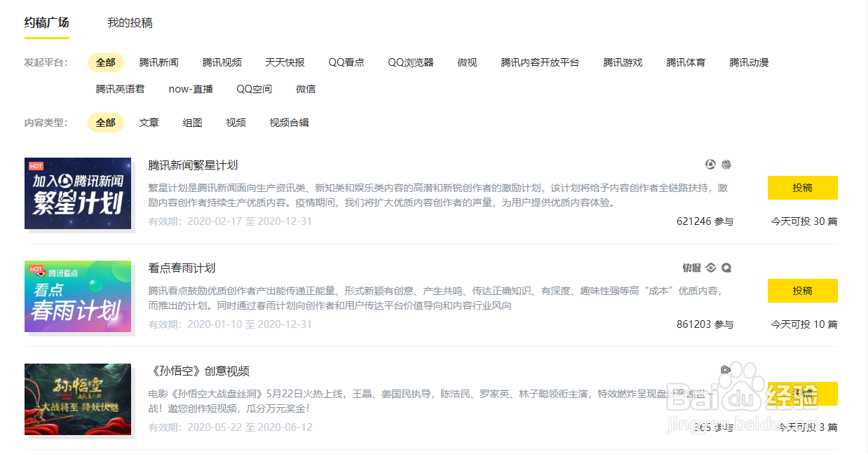
Task: Open the 看点春雨计划 thumbnail
Action: pos(78,296)
